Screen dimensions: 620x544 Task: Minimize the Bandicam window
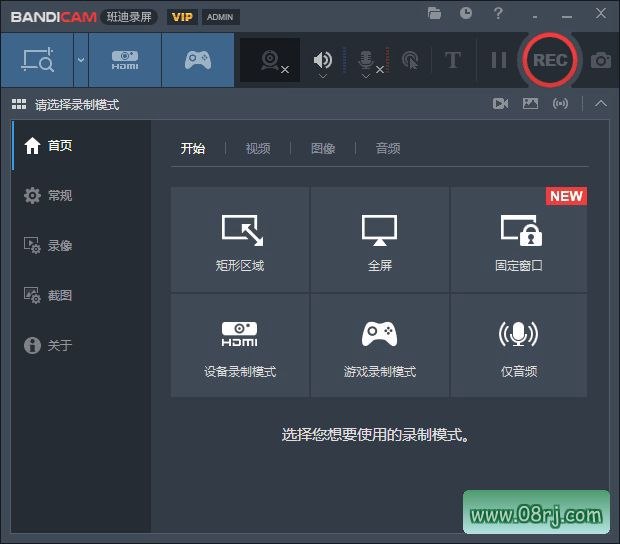coord(567,17)
